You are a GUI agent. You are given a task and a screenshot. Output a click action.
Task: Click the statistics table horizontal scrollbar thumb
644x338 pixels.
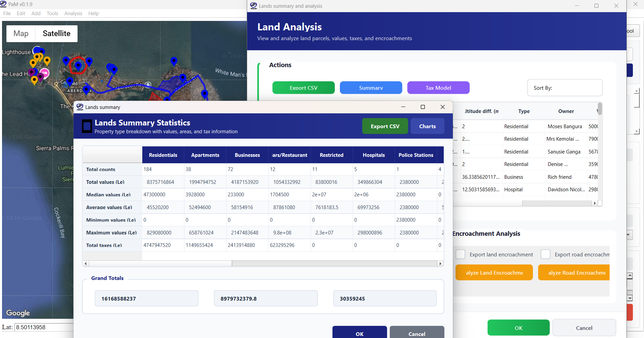[x=160, y=263]
